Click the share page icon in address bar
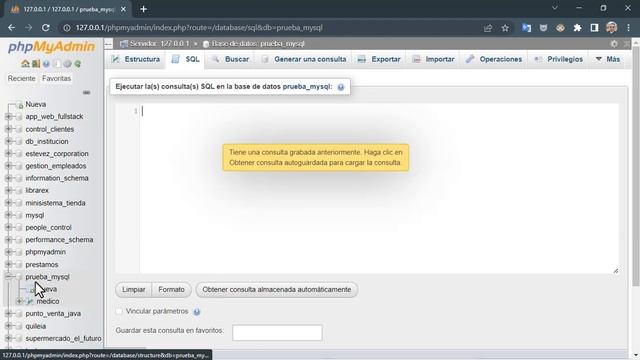Image resolution: width=640 pixels, height=360 pixels. coord(488,28)
